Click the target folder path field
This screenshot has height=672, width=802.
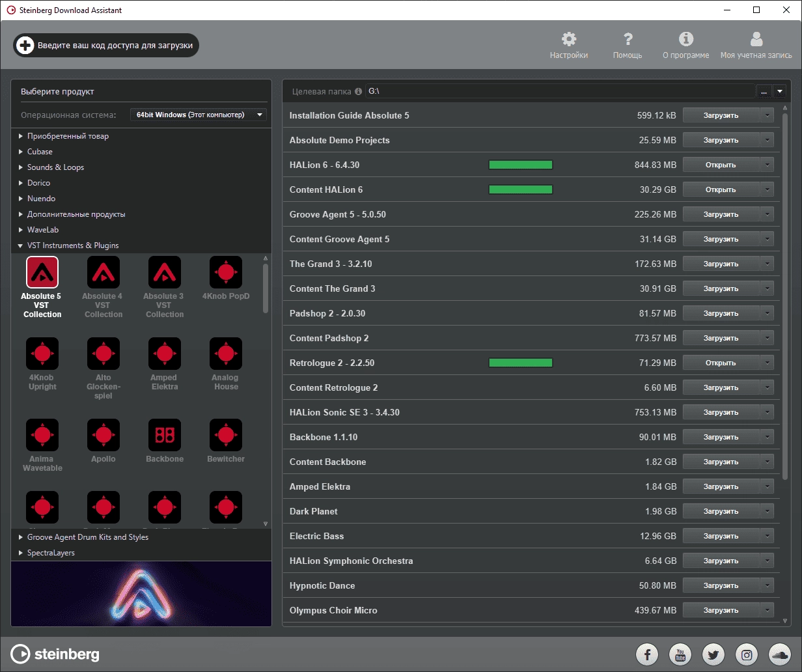pos(560,92)
